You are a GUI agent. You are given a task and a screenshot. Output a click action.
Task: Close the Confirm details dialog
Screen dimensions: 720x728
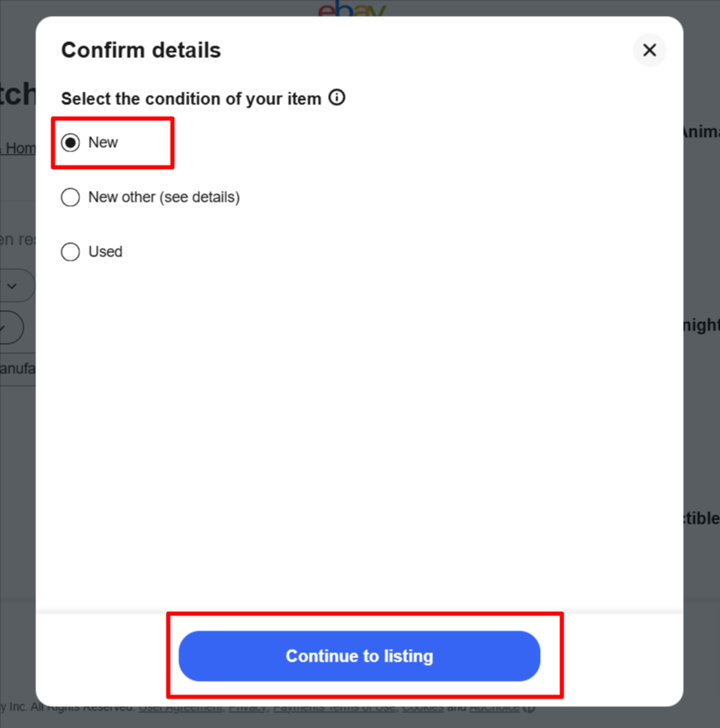coord(649,50)
